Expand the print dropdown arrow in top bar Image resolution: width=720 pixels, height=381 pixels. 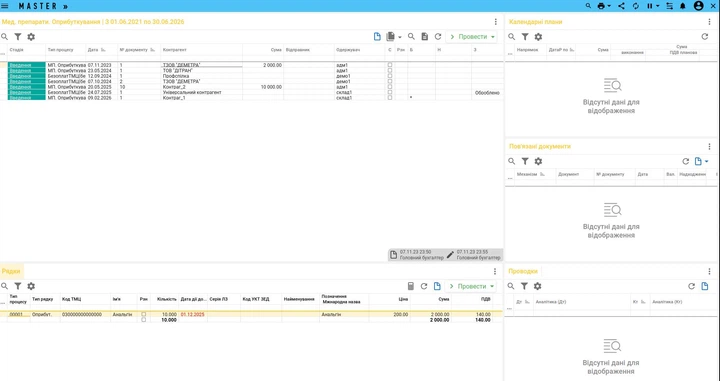[x=609, y=6]
